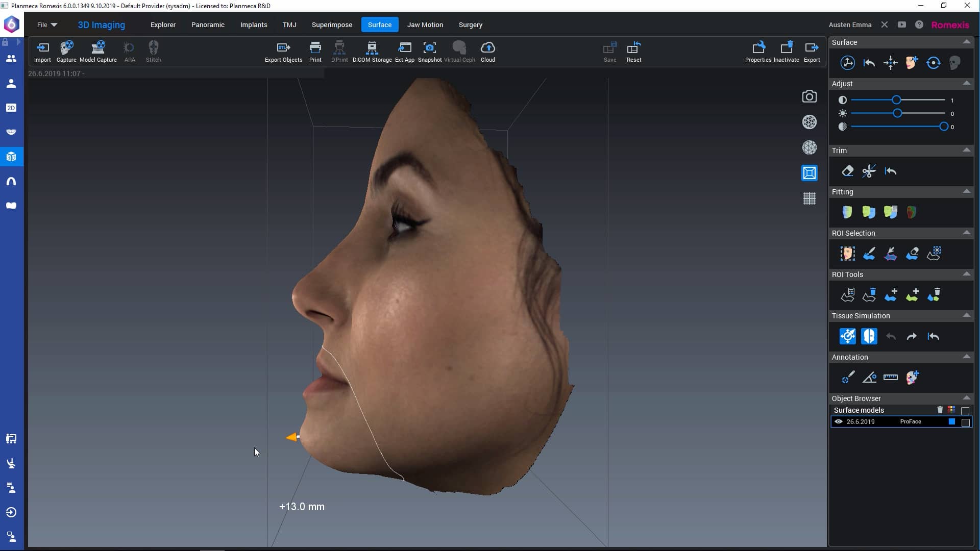Select the eraser tool in the Trim panel

847,171
